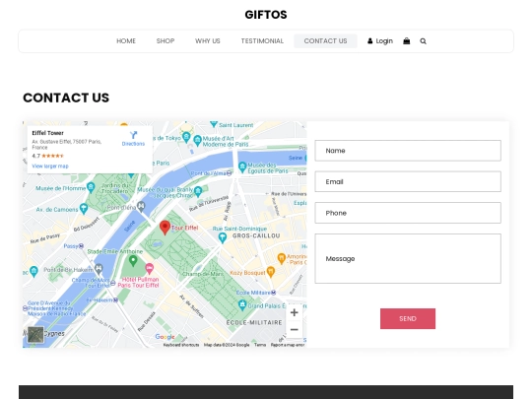Click the Musée d'Art Moderne de Paris marker
Viewport: 532px width, 399px height.
coord(197,140)
